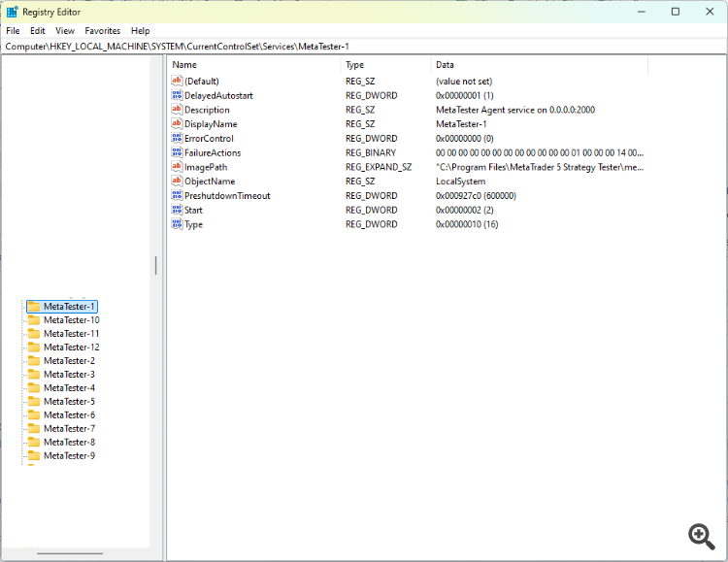Click the Registry Editor app icon in title bar
The height and width of the screenshot is (562, 728).
12,12
